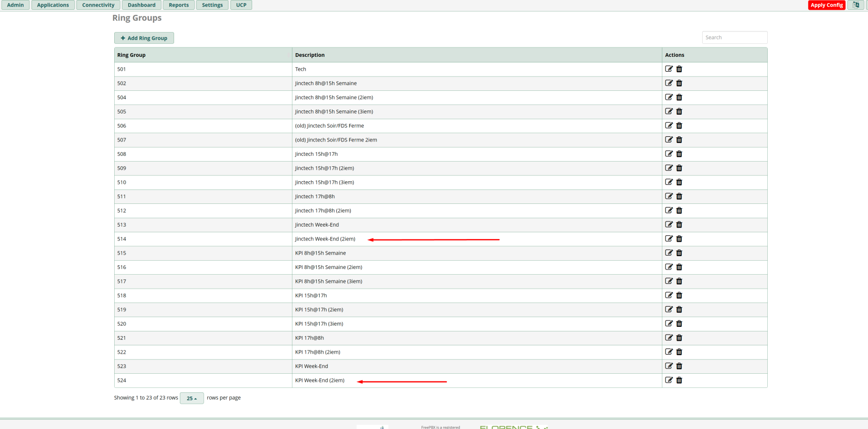
Task: Select the cell 'Jinctech 8h@15h Semaine (2iem)'
Action: point(477,97)
